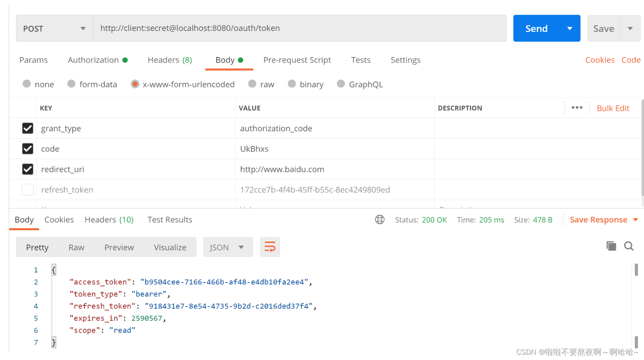Image resolution: width=644 pixels, height=360 pixels.
Task: Select the none body type
Action: pos(27,84)
